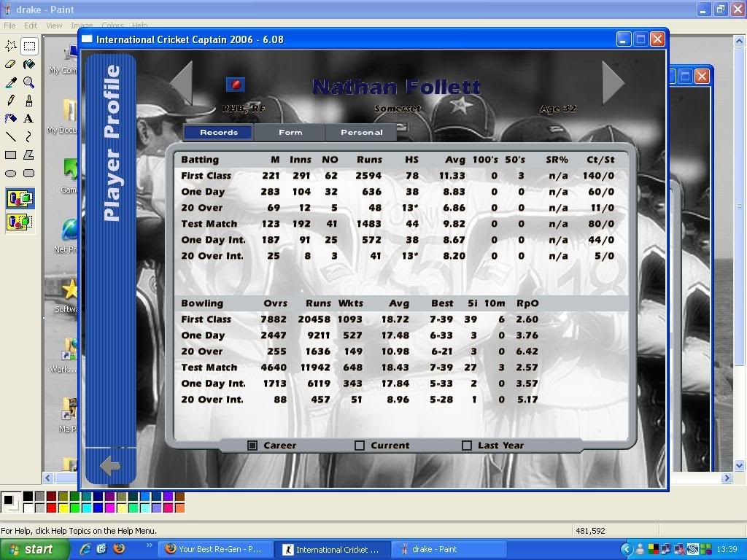747x560 pixels.
Task: Open the Records tab
Action: point(219,133)
